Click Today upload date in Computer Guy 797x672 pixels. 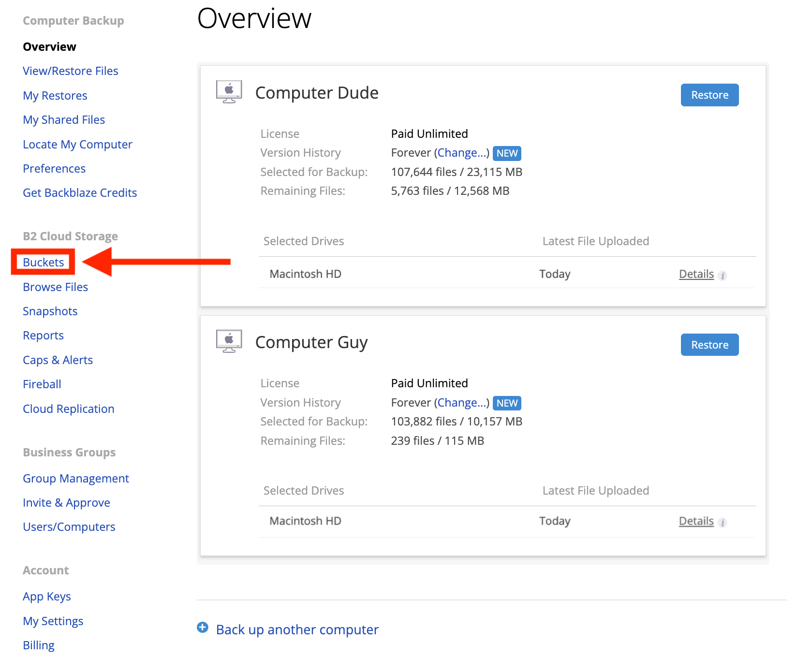point(555,521)
